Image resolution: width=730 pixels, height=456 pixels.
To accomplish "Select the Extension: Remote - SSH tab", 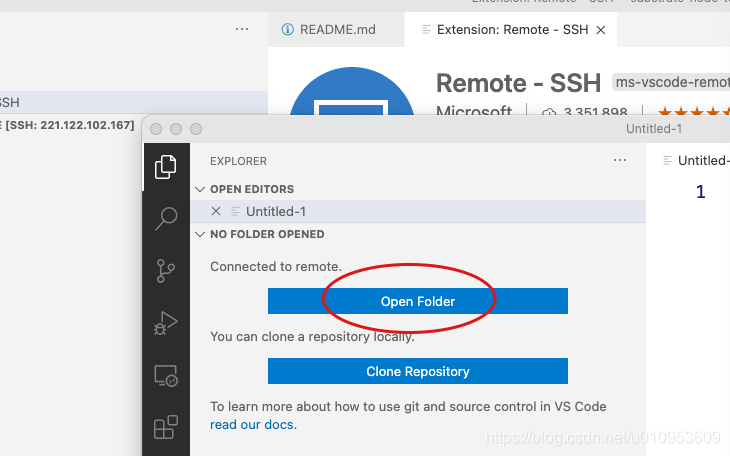I will [511, 29].
